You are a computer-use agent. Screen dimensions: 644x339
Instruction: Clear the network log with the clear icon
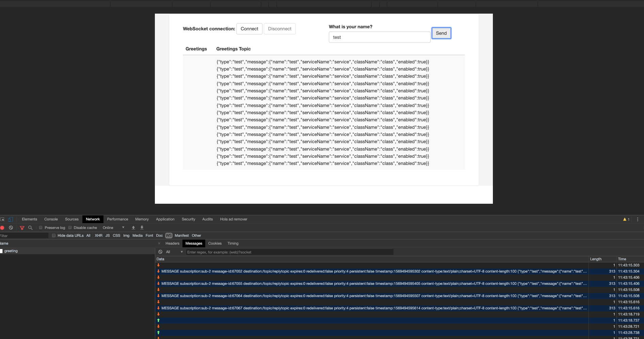click(11, 228)
